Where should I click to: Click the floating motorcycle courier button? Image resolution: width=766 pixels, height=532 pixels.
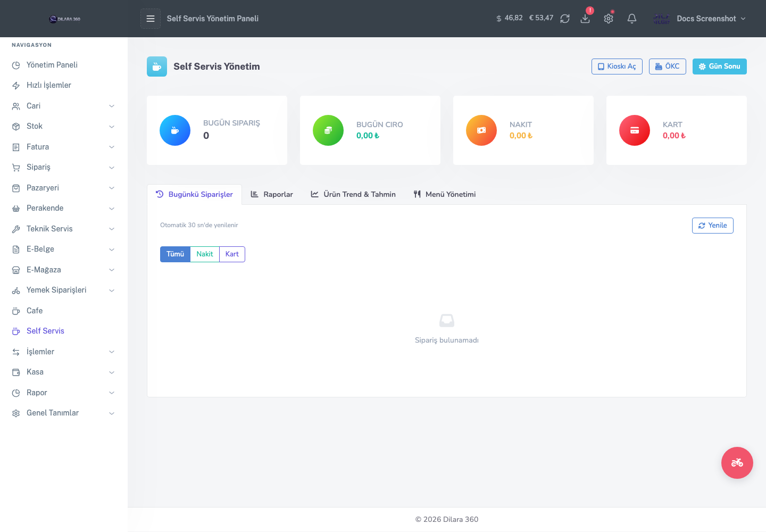pyautogui.click(x=737, y=463)
